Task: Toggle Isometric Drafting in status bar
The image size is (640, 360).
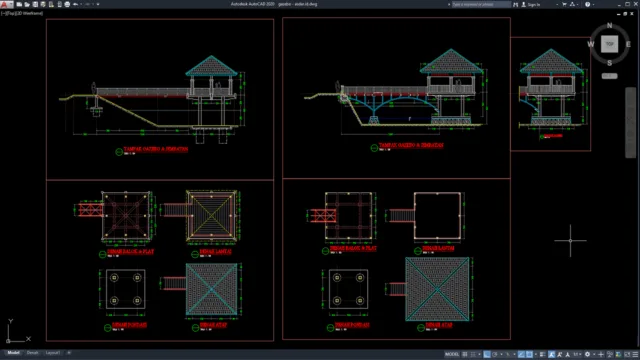Action: click(508, 355)
